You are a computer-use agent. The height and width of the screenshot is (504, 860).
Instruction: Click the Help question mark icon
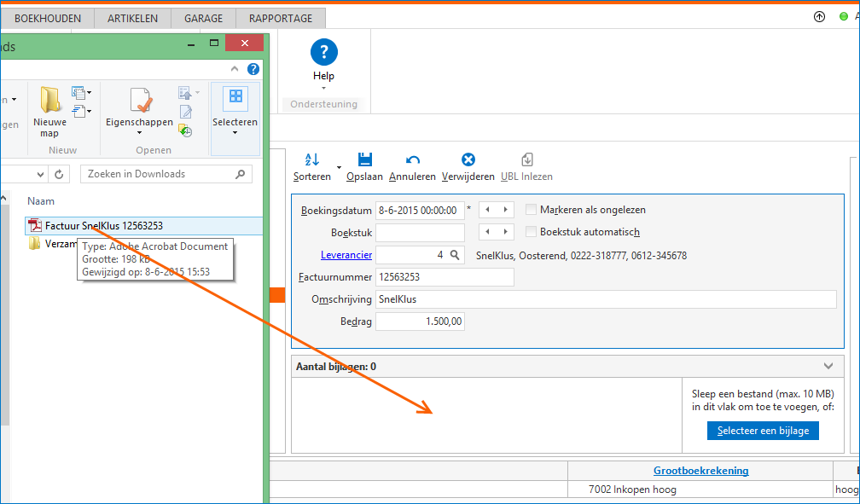pyautogui.click(x=323, y=52)
